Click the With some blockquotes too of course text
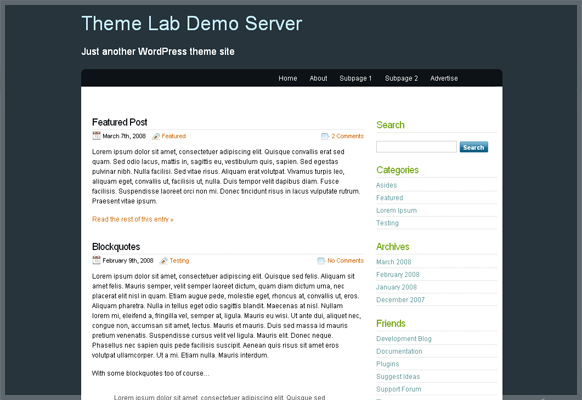The height and width of the screenshot is (400, 582). pos(150,373)
